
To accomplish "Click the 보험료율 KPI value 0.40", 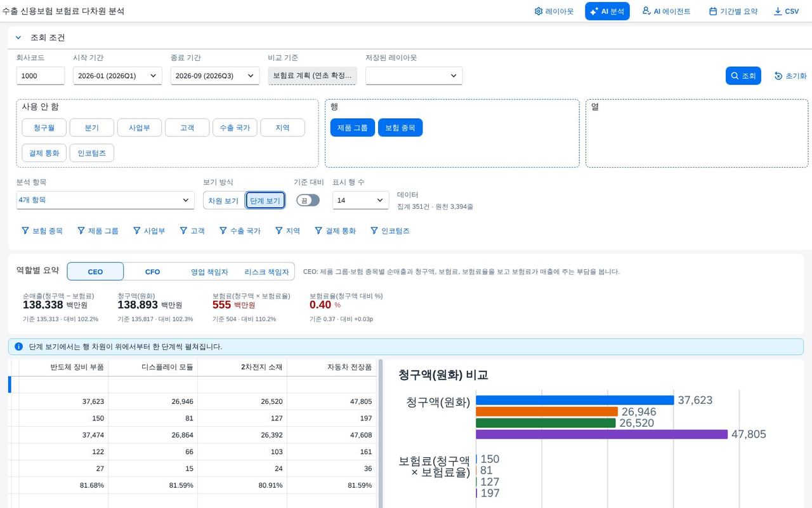I will pos(320,305).
